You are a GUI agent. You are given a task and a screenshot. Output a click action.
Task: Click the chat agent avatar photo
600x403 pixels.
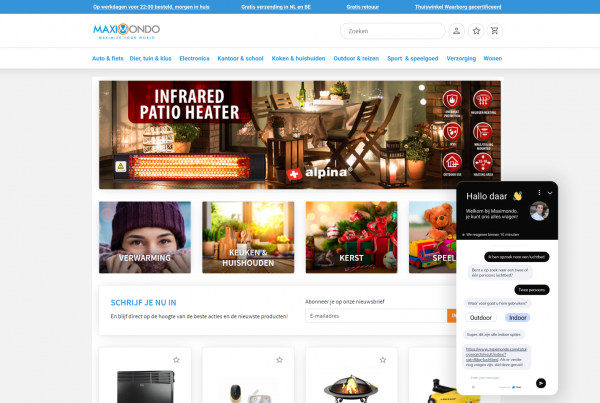(x=539, y=211)
